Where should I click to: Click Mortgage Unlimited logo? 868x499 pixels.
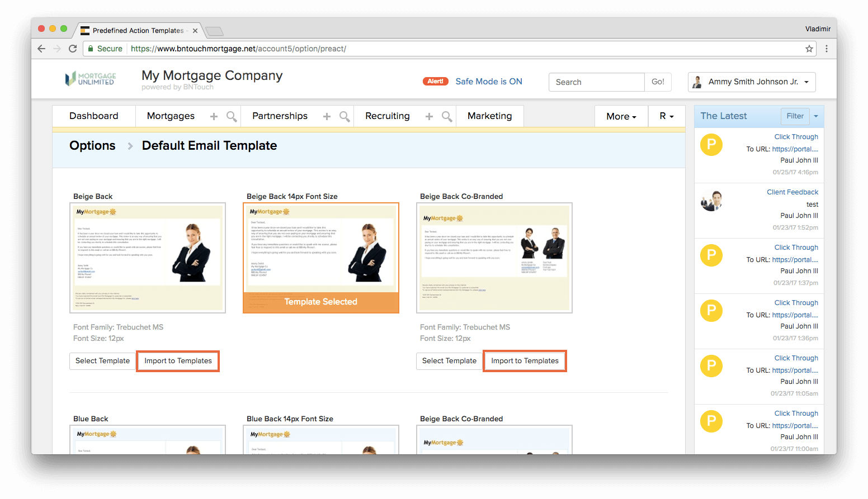coord(91,79)
